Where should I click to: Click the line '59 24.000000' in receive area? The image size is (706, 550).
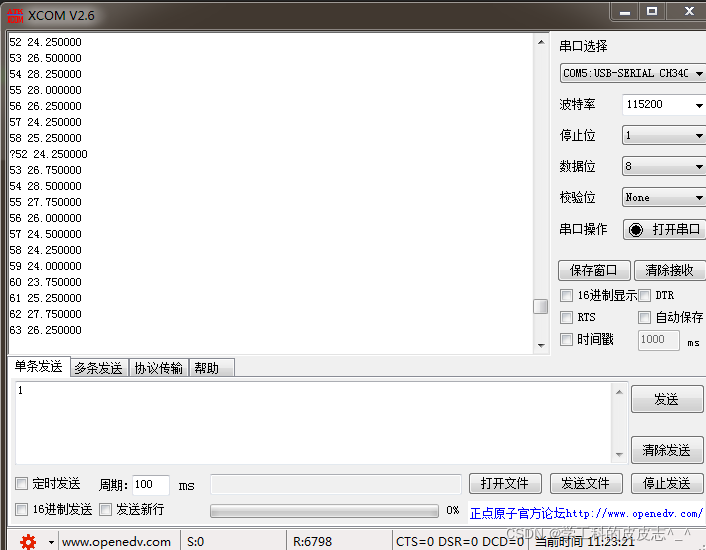tap(45, 266)
